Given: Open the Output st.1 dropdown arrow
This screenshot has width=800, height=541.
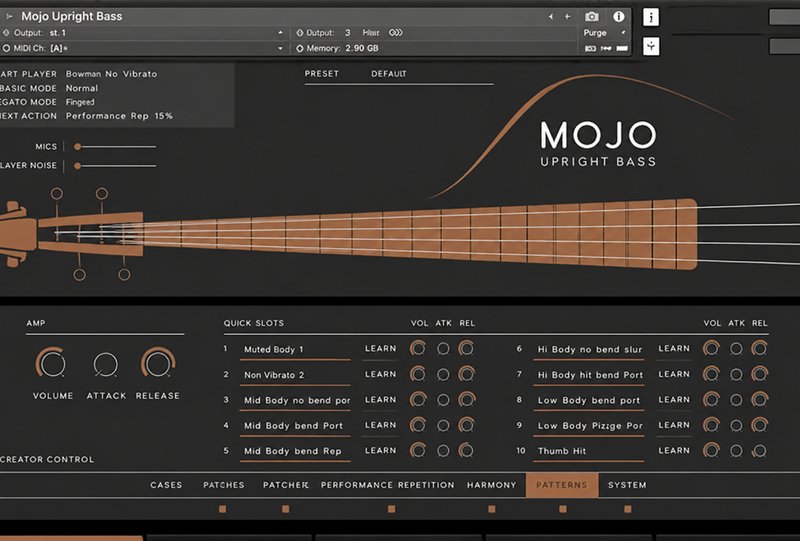Looking at the screenshot, I should [280, 33].
